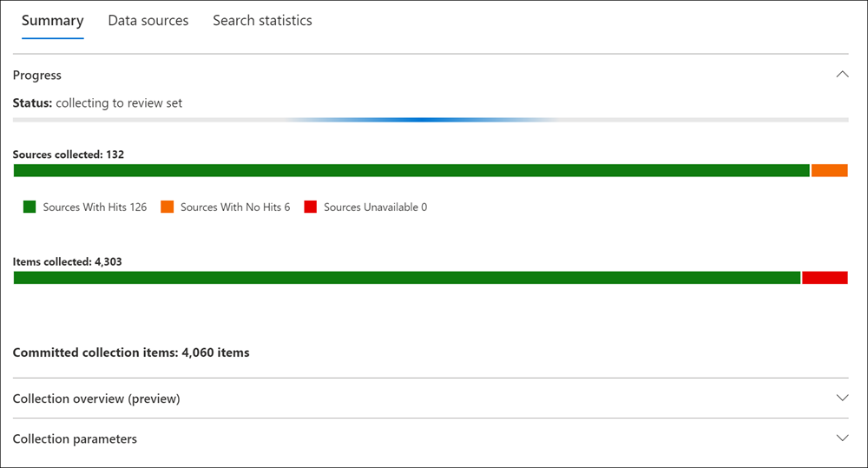The width and height of the screenshot is (868, 468).
Task: Click the Collection parameters heading
Action: [75, 438]
